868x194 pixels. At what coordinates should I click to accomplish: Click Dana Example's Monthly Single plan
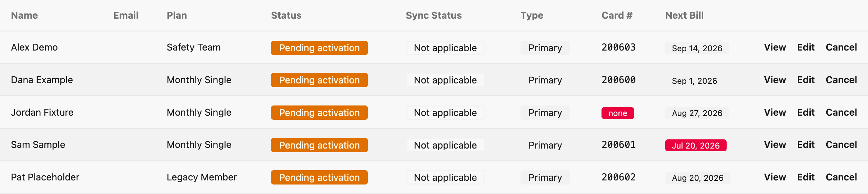click(199, 80)
